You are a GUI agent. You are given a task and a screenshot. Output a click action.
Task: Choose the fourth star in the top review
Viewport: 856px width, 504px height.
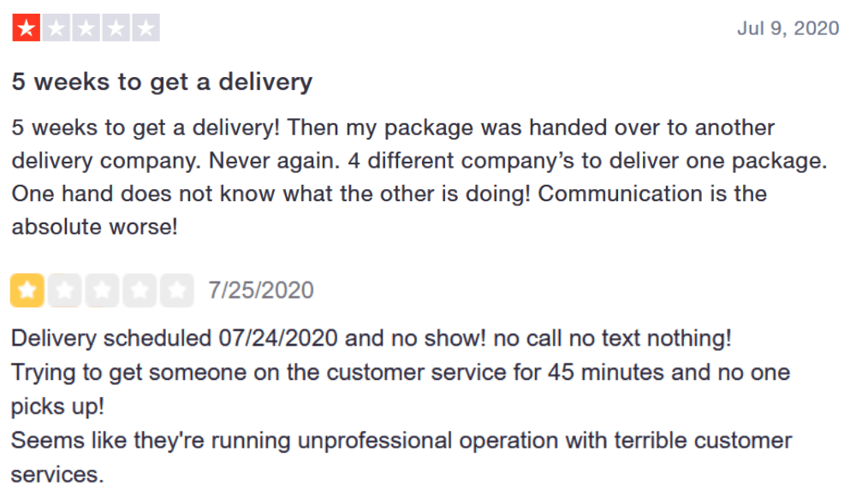coord(116,28)
